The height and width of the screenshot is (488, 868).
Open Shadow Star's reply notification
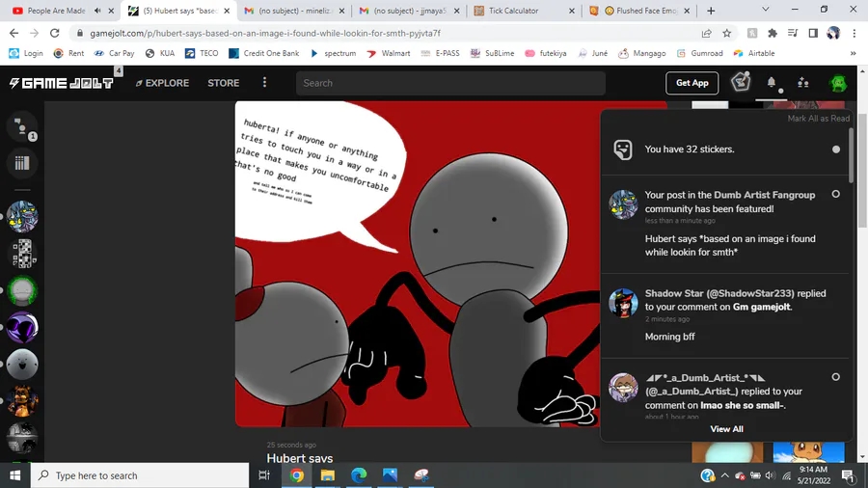tap(725, 315)
